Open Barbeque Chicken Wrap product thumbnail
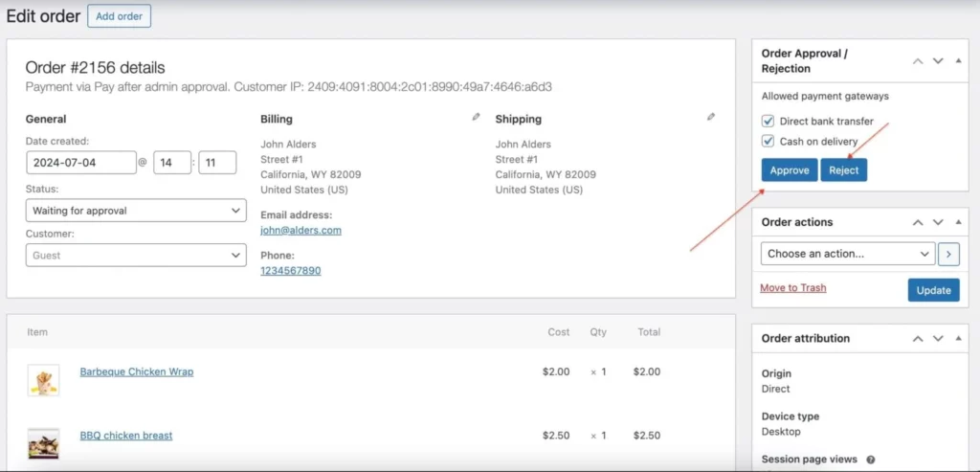The image size is (980, 472). (x=43, y=380)
